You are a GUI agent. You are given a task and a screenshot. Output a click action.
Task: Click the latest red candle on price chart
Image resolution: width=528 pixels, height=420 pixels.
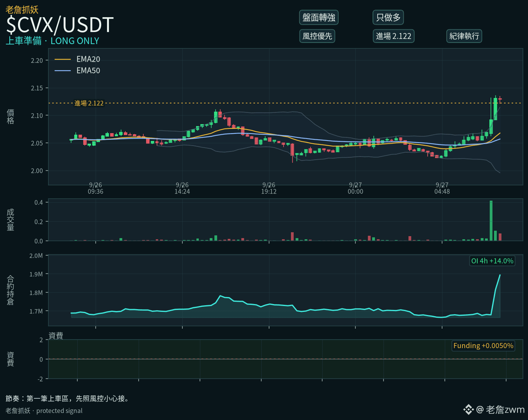[500, 100]
